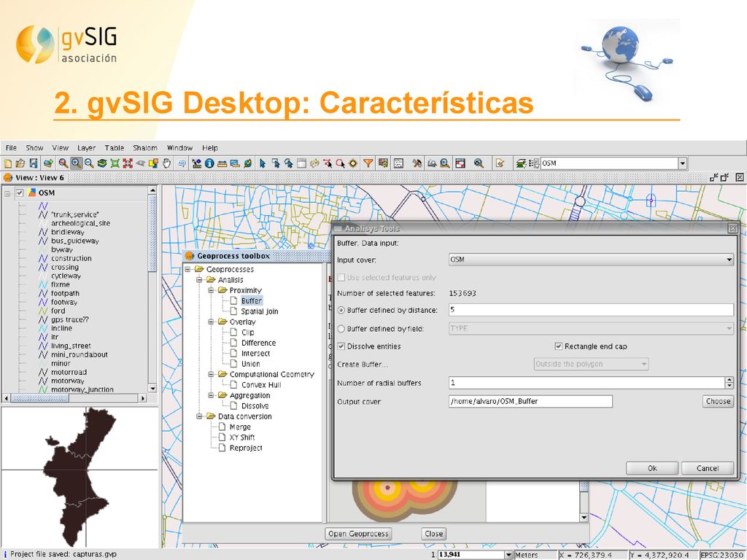The image size is (747, 560).
Task: Open the Help menu
Action: click(x=209, y=148)
